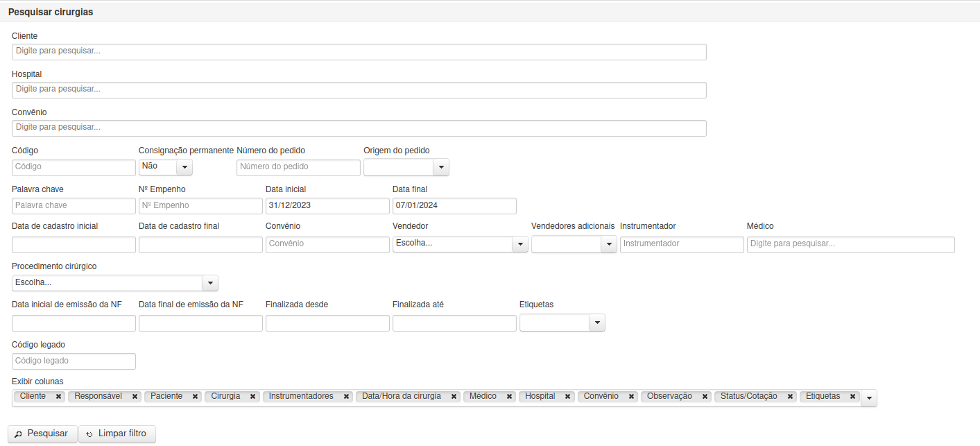Image resolution: width=980 pixels, height=446 pixels.
Task: Remove the Instrumentadores column tag
Action: (346, 397)
